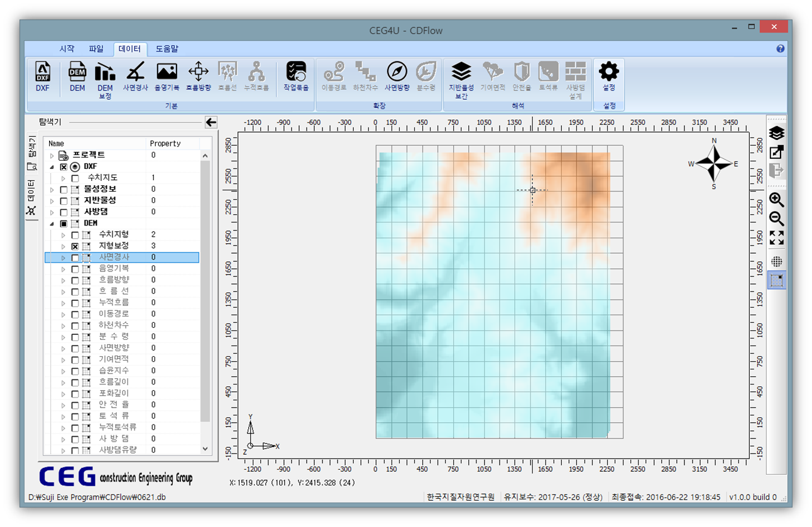Expand the 프로젝트 tree node
This screenshot has height=527, width=812.
coord(52,155)
